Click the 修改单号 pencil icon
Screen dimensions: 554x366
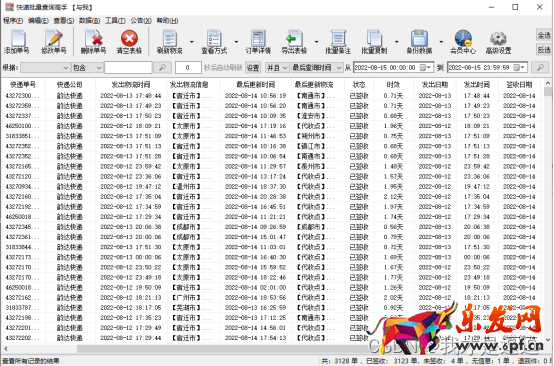pyautogui.click(x=54, y=38)
